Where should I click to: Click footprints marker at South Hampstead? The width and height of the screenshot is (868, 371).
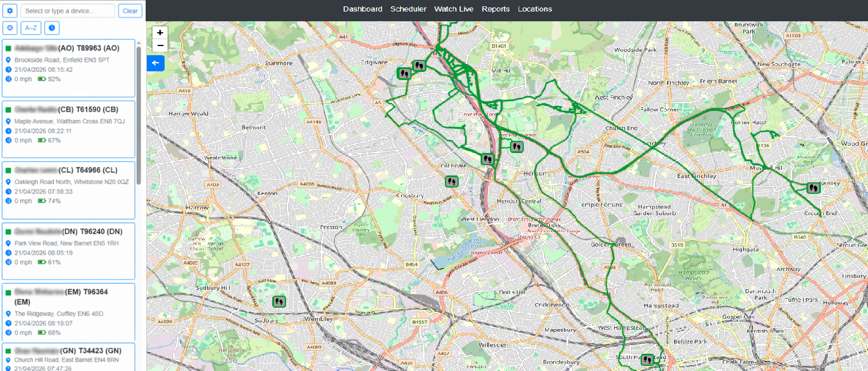(648, 359)
